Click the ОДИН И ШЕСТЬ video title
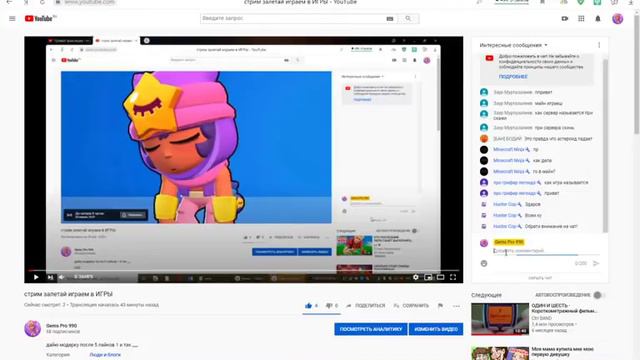Image resolution: width=640 pixels, height=360 pixels. [x=564, y=308]
